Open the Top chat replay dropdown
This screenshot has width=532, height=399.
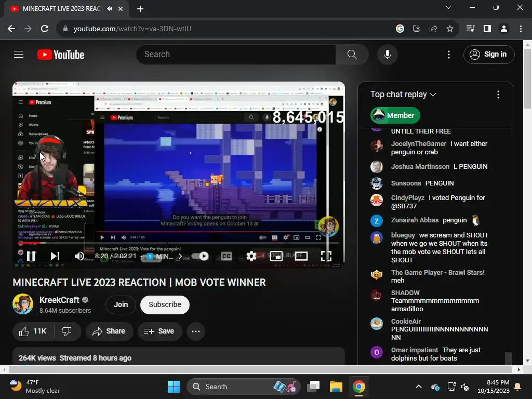[403, 95]
